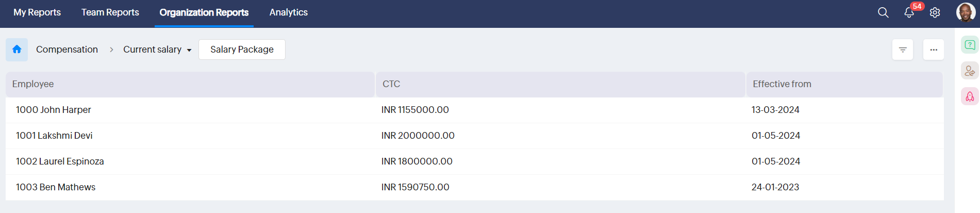Sort by the CTC column header
Image resolution: width=980 pixels, height=213 pixels.
pyautogui.click(x=391, y=84)
